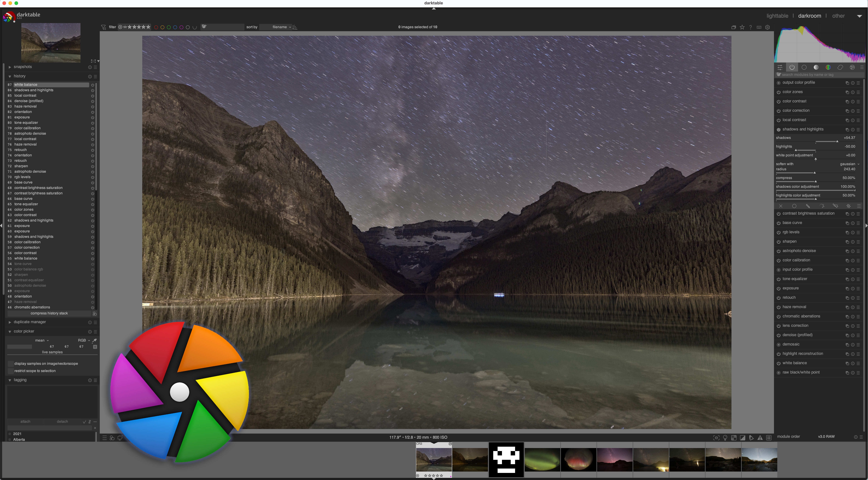Select the green aurora filmstrip thumbnail
Image resolution: width=868 pixels, height=480 pixels.
[x=542, y=459]
